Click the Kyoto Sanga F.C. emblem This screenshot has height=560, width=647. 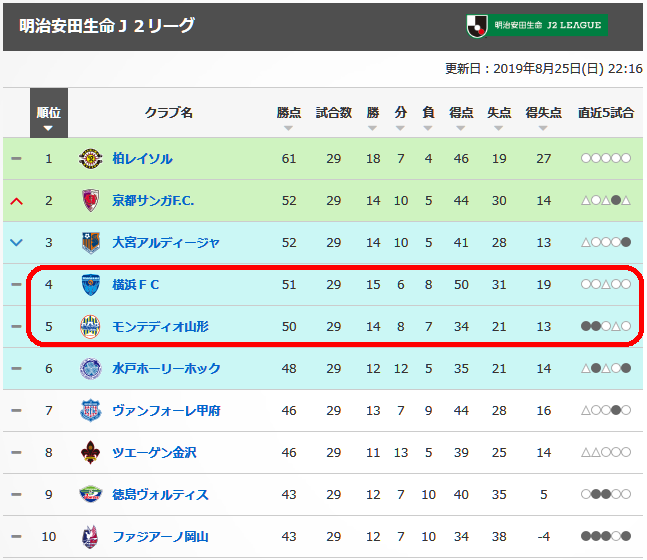coord(90,201)
